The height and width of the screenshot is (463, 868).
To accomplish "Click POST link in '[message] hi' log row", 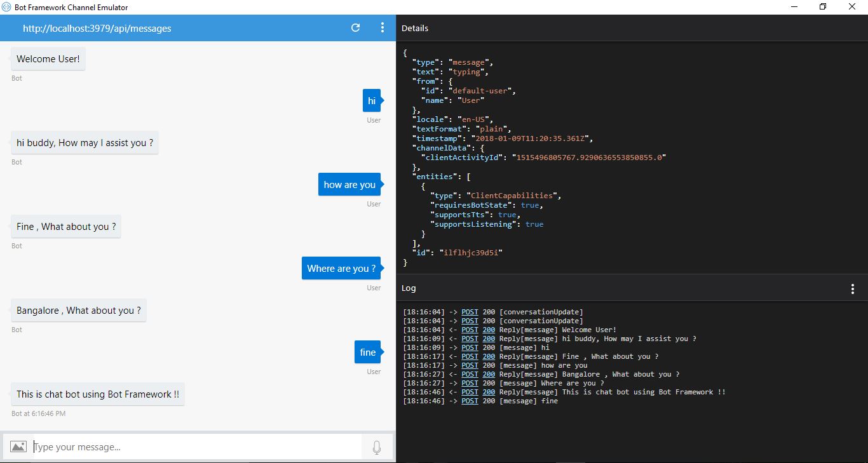I will (x=470, y=347).
